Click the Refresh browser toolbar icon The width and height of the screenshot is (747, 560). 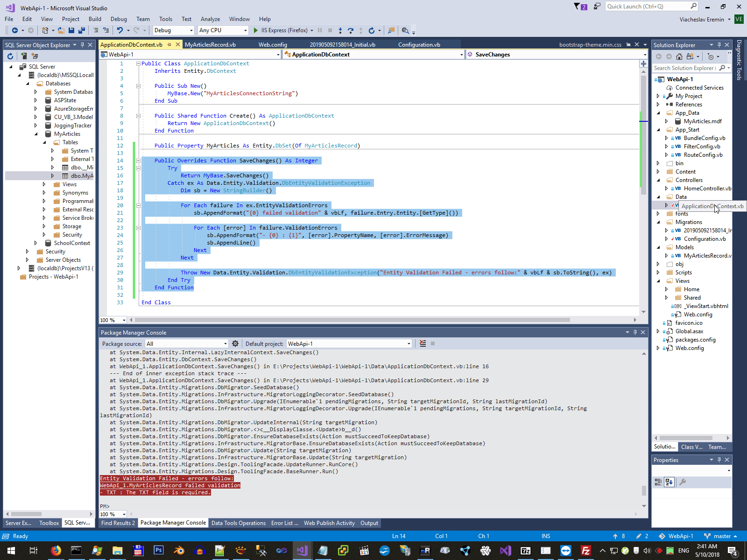pos(372,30)
